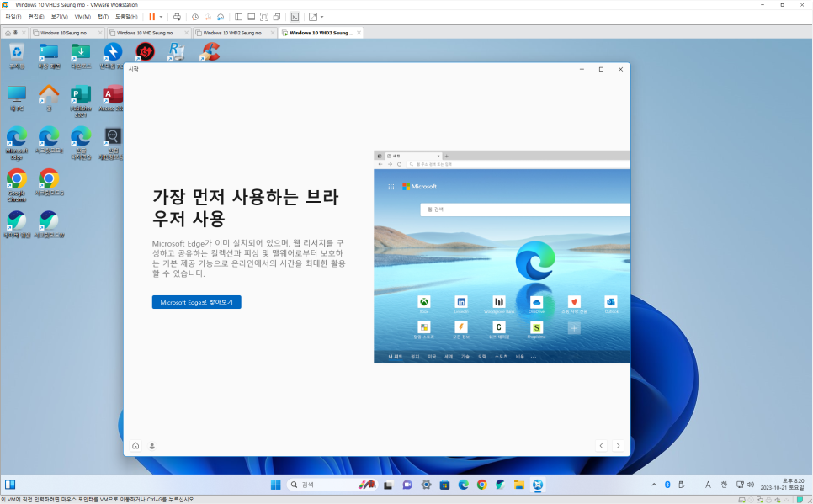Image resolution: width=813 pixels, height=504 pixels.
Task: Open Microsoft Store on the taskbar
Action: coord(445,485)
